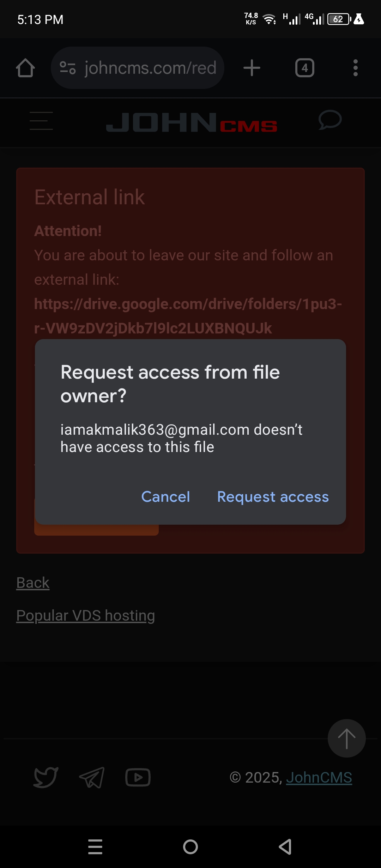Tap Request access in the dialog
The width and height of the screenshot is (381, 868).
pyautogui.click(x=273, y=497)
